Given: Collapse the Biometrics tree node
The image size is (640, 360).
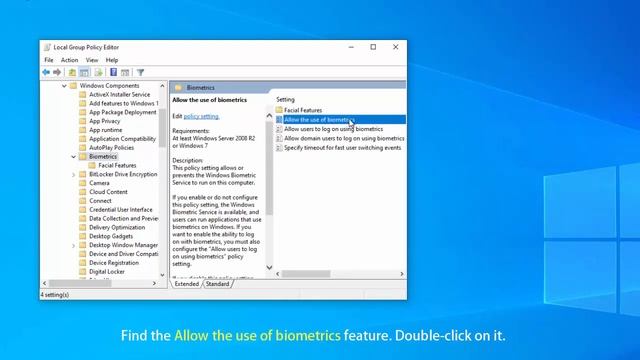Looking at the screenshot, I should coord(73,157).
